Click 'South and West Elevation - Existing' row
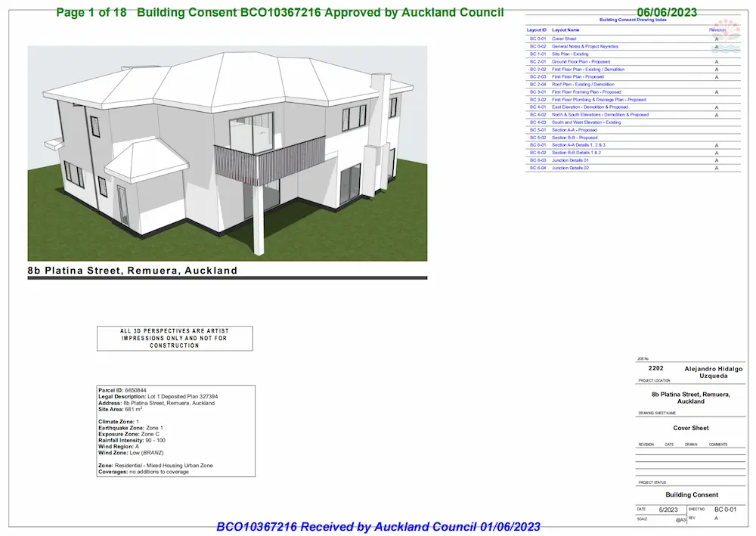The width and height of the screenshot is (756, 536). coord(633,122)
